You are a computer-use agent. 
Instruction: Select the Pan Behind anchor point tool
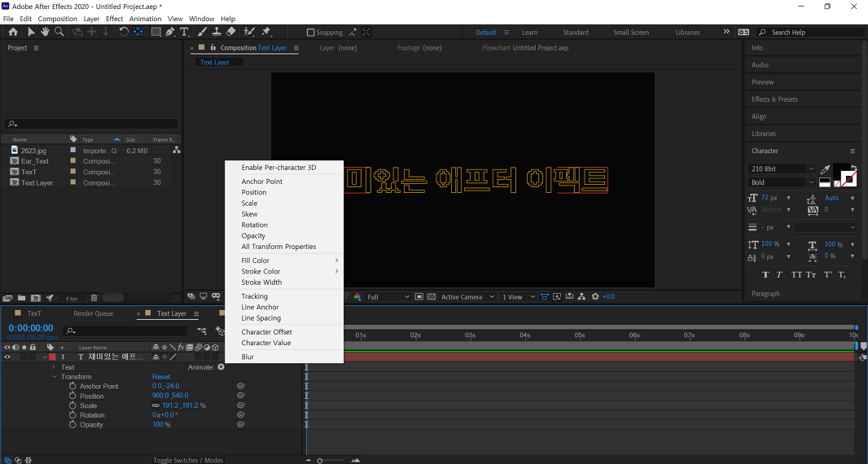[138, 32]
